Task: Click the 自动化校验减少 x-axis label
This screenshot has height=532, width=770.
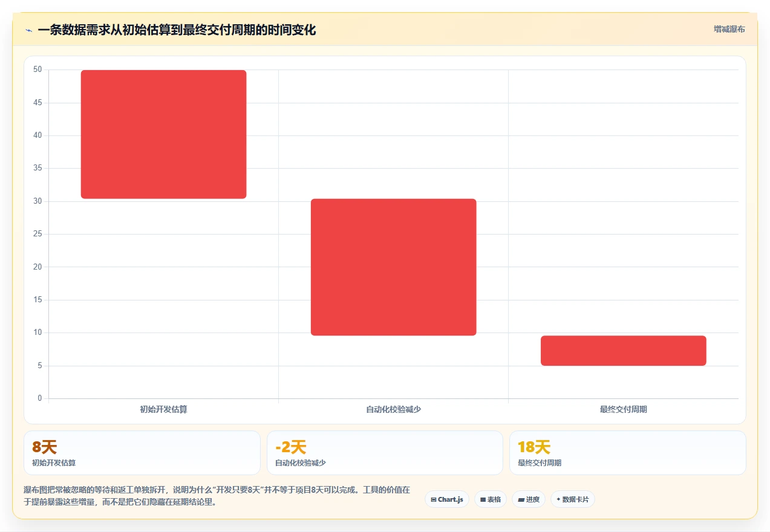Action: 394,409
